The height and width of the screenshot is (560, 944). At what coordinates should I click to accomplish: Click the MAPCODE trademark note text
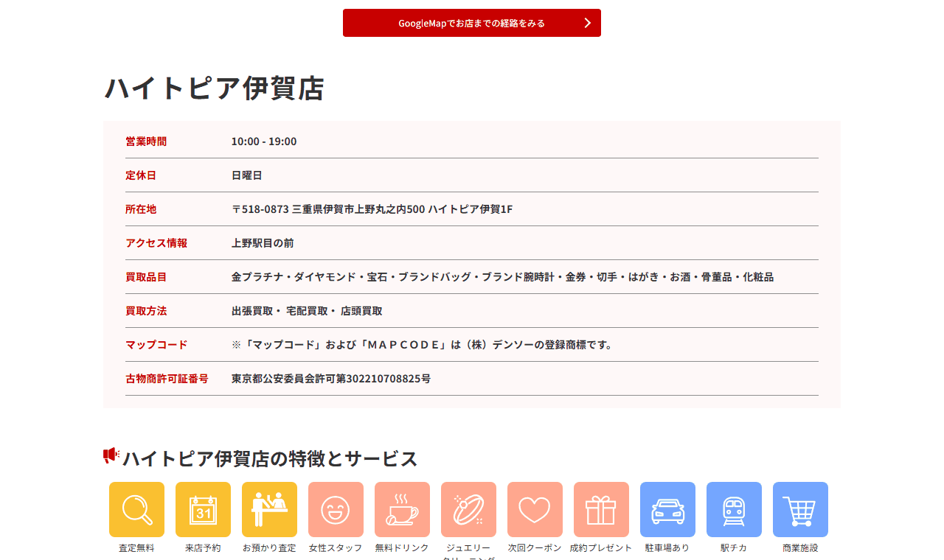423,345
